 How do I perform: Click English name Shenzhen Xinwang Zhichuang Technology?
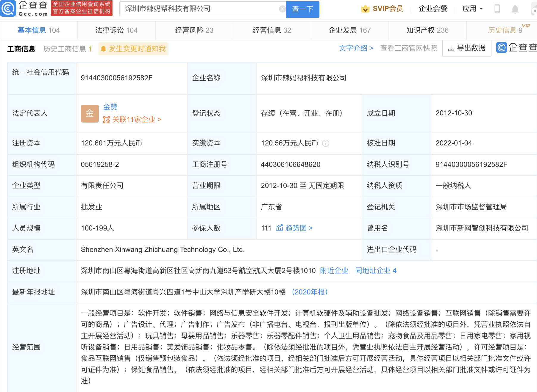163,250
